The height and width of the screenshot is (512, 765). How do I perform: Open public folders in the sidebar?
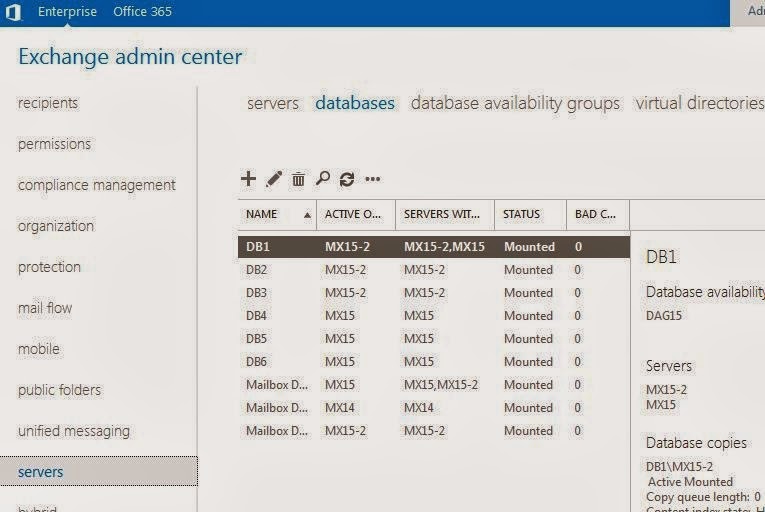coord(60,390)
